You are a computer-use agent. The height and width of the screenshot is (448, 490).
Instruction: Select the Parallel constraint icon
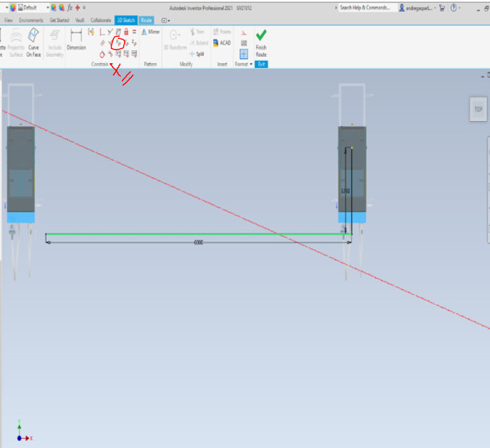coord(102,43)
